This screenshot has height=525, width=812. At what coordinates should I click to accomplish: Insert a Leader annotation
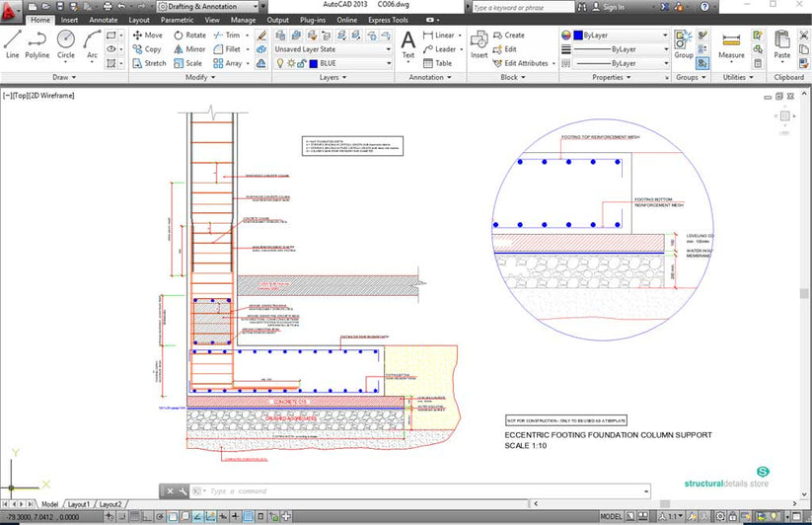(x=440, y=49)
